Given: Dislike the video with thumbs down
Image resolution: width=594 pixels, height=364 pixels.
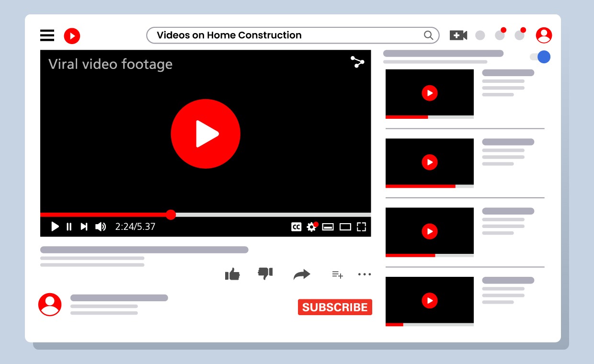Looking at the screenshot, I should [265, 273].
